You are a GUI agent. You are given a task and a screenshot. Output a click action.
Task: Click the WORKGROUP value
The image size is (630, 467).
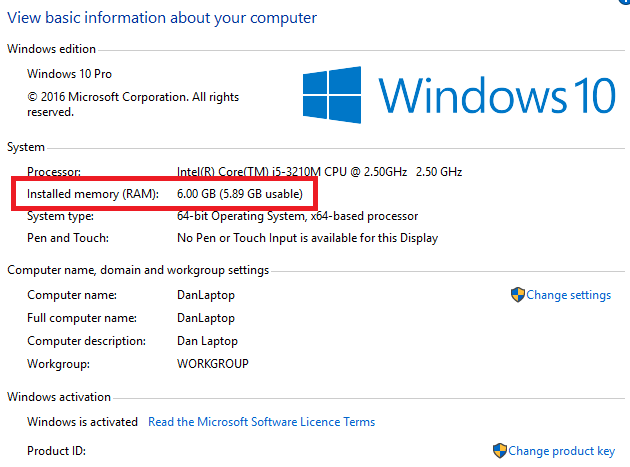coord(213,364)
